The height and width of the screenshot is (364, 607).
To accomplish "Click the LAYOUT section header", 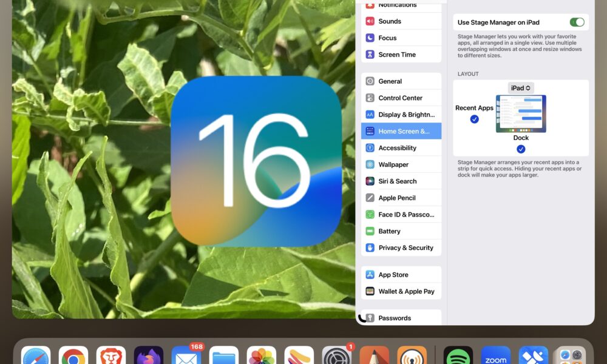I will click(468, 74).
